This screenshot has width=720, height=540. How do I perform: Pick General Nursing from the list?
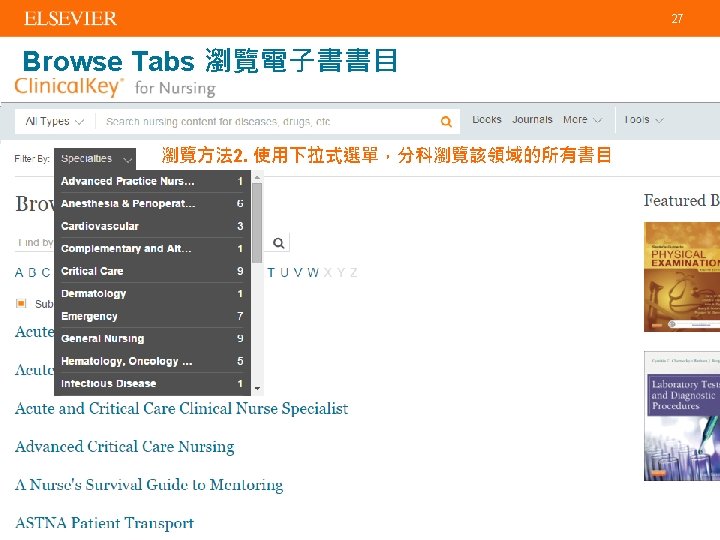[152, 339]
